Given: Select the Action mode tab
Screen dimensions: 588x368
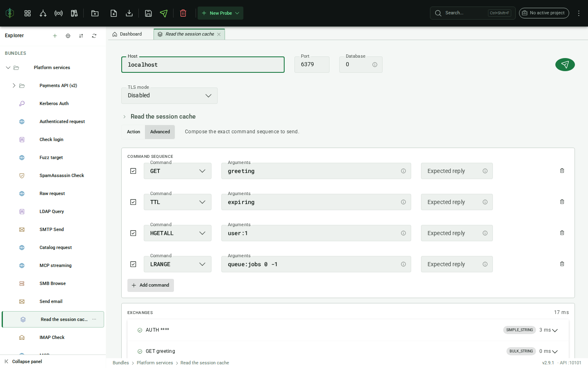Looking at the screenshot, I should click(x=134, y=132).
